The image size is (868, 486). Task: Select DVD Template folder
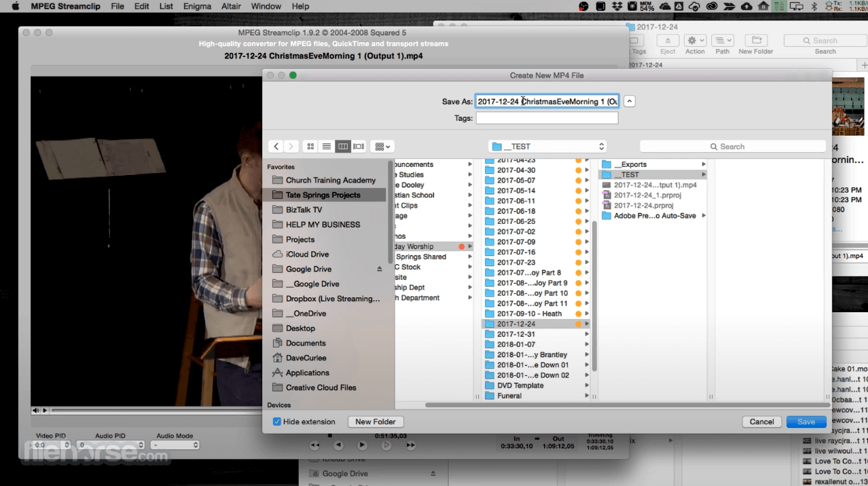point(536,386)
